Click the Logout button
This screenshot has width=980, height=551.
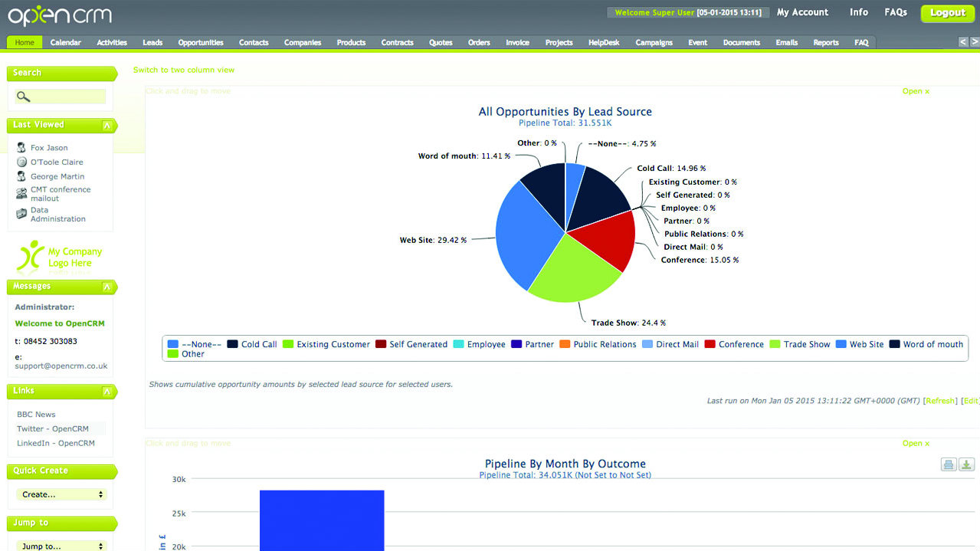(948, 12)
